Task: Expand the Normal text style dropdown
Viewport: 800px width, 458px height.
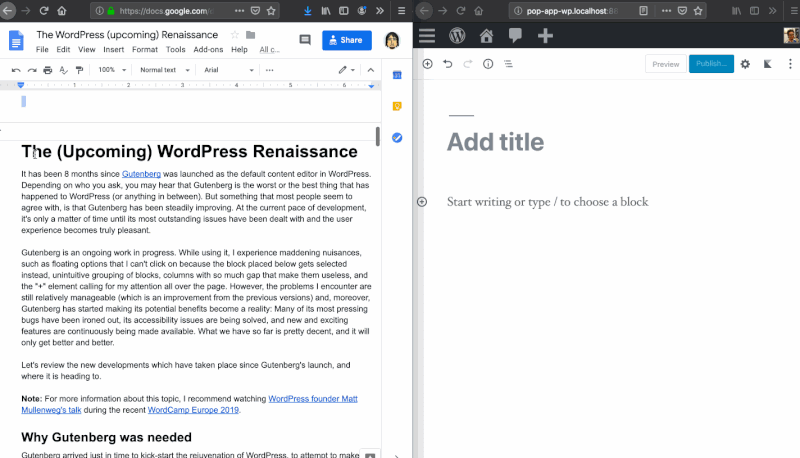Action: 163,70
